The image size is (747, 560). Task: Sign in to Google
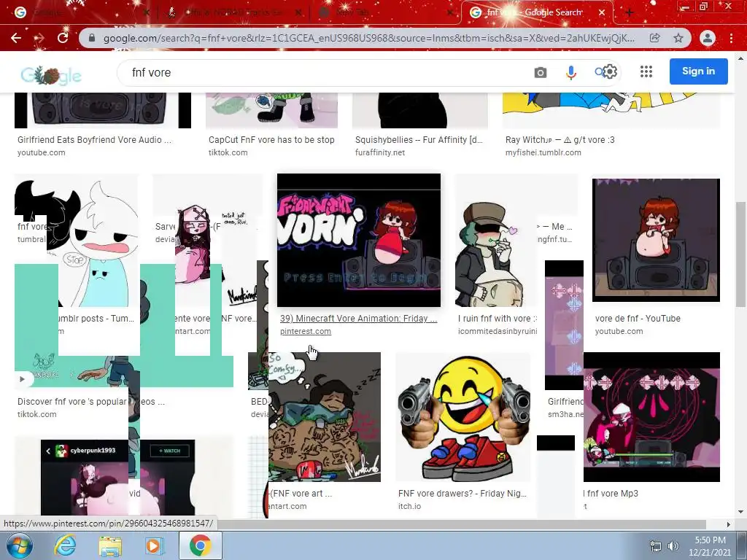point(698,71)
